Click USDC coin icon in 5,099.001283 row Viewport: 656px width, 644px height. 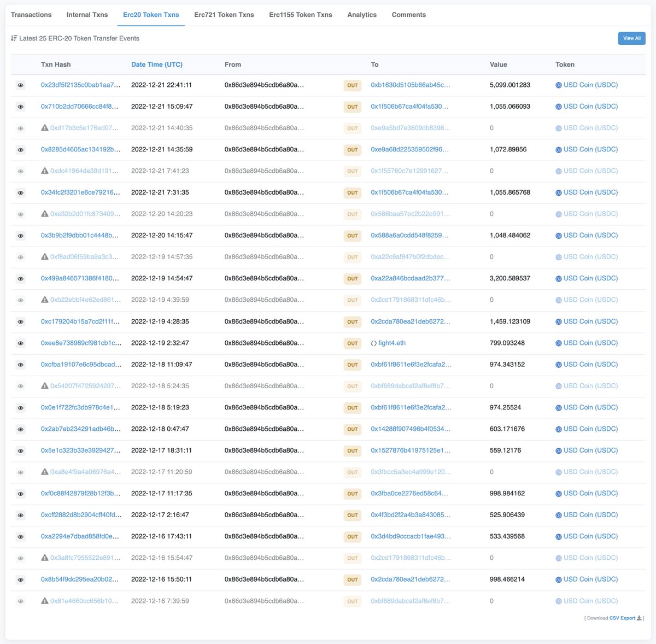pyautogui.click(x=559, y=85)
